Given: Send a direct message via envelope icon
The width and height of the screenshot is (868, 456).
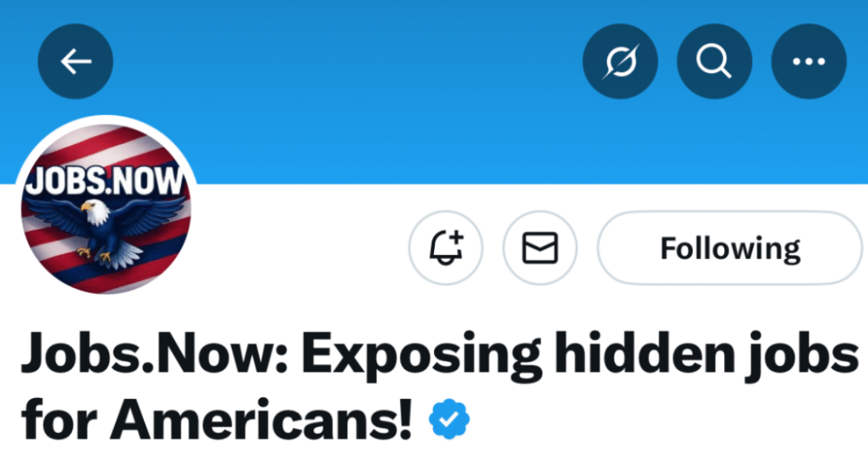Looking at the screenshot, I should tap(540, 248).
